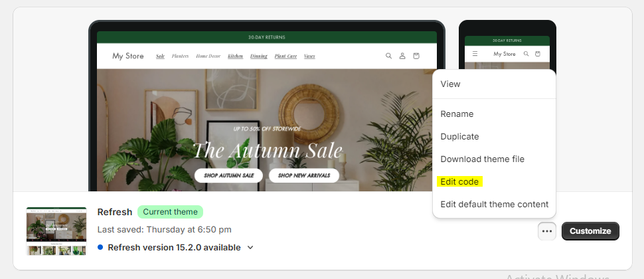The width and height of the screenshot is (644, 279).
Task: Select Download theme file option
Action: 482,159
